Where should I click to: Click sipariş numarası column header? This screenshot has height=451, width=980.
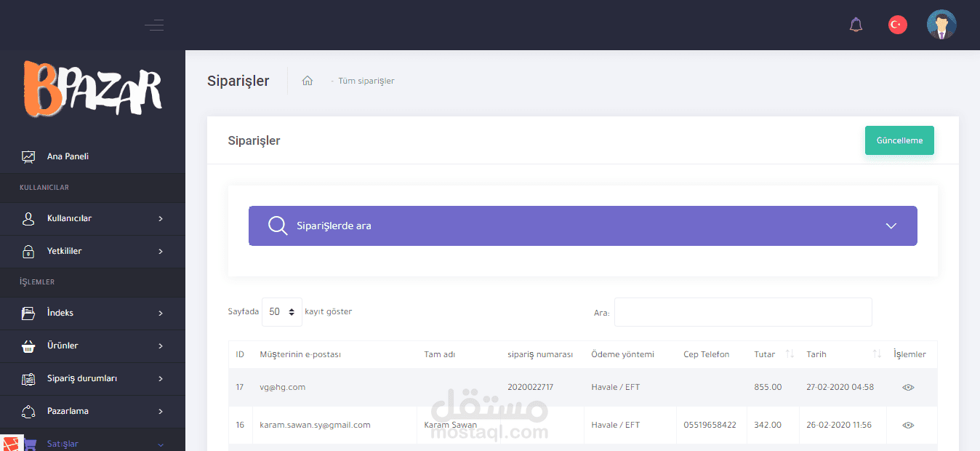[540, 354]
